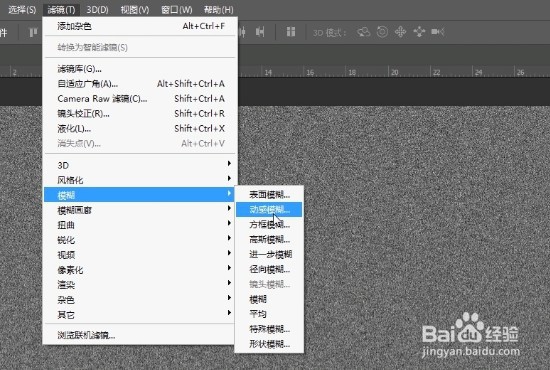
Task: Choose 自适应广角(A)... filter
Action: (x=140, y=84)
